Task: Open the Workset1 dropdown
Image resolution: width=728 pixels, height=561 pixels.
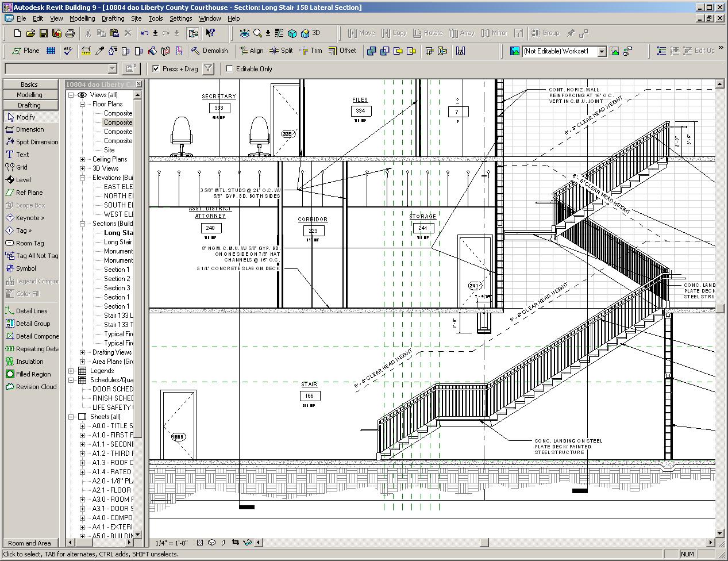Action: (x=602, y=52)
